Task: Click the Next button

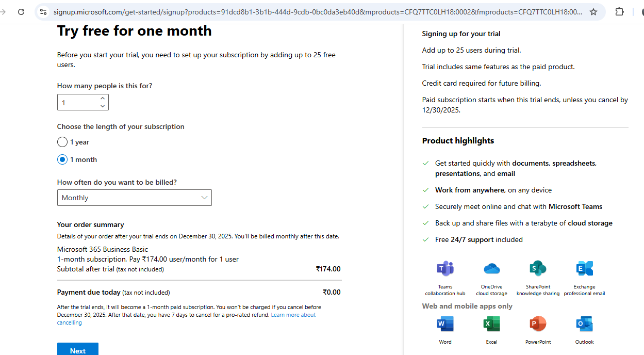Action: coord(77,350)
